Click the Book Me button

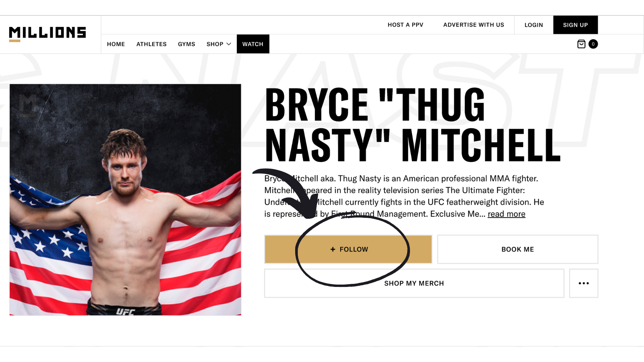pyautogui.click(x=518, y=249)
